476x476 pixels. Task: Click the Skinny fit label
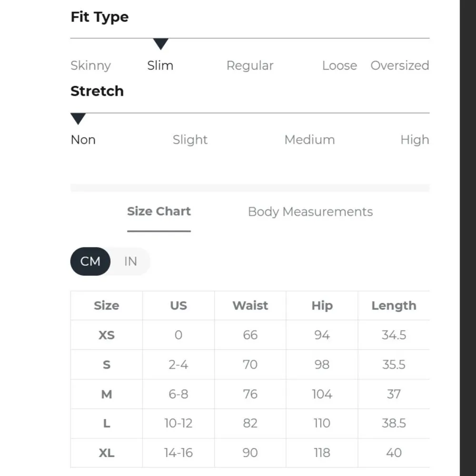pyautogui.click(x=90, y=66)
